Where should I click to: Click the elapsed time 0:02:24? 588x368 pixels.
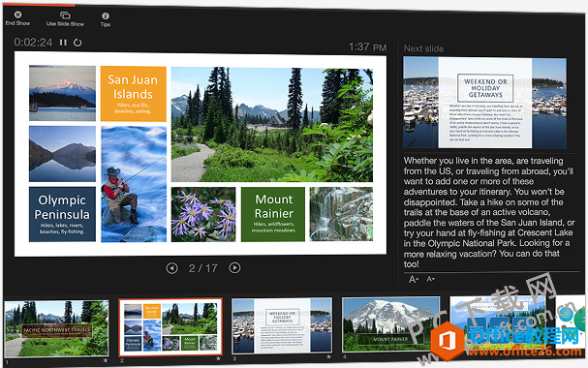click(33, 42)
